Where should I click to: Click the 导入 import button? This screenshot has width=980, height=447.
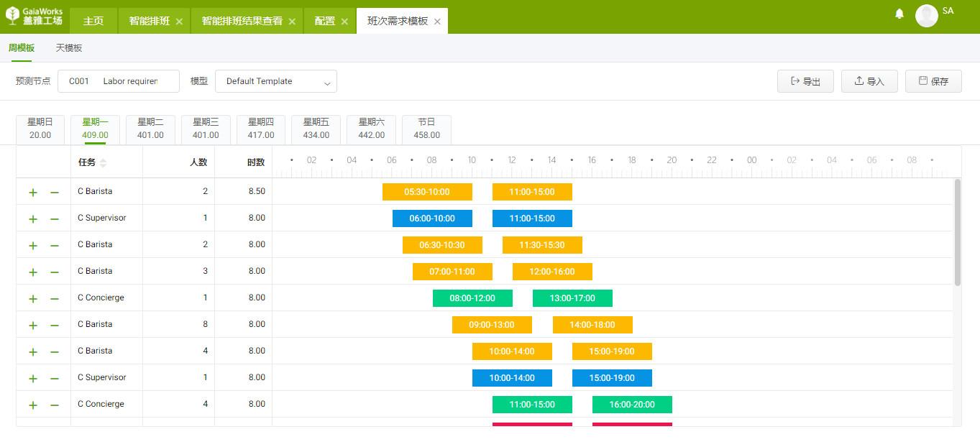[x=869, y=81]
